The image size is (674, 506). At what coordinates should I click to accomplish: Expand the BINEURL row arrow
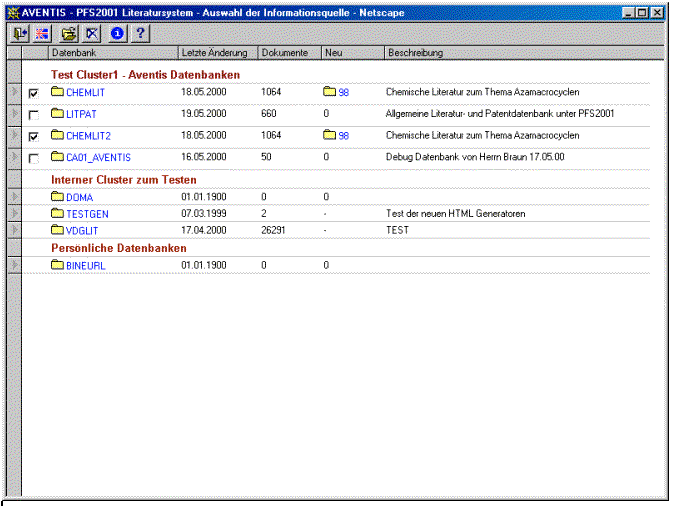click(14, 265)
